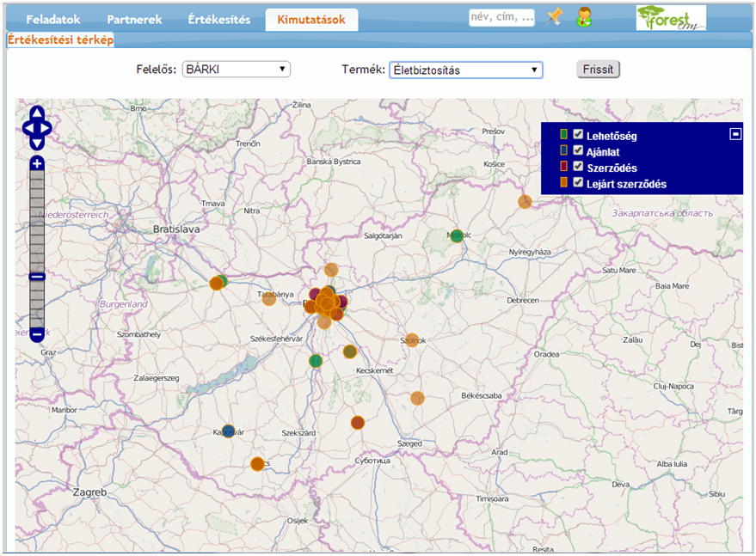Pan the map right with the arrow
Image resolution: width=756 pixels, height=556 pixels.
point(46,128)
